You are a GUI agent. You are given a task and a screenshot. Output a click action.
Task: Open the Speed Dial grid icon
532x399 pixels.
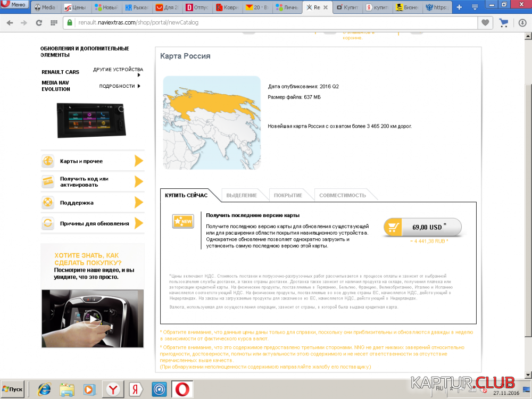tap(54, 23)
